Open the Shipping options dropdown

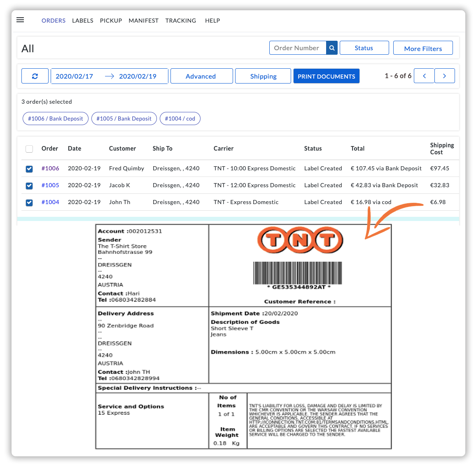click(x=263, y=76)
